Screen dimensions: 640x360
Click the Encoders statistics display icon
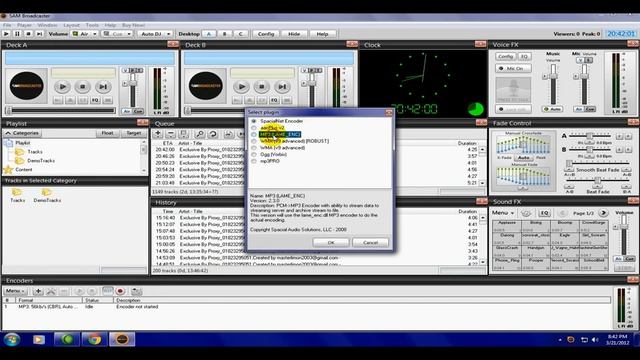pyautogui.click(x=108, y=291)
